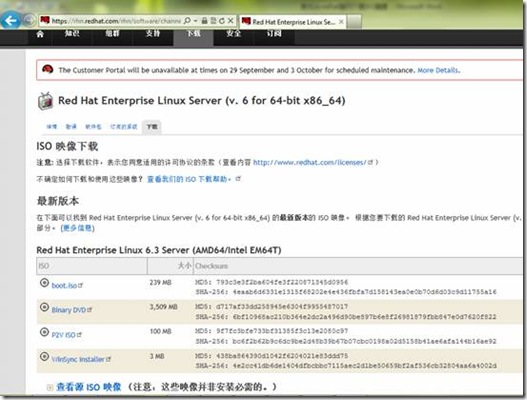This screenshot has height=400, width=527.
Task: Click the browser Forward arrow button
Action: [x=29, y=21]
